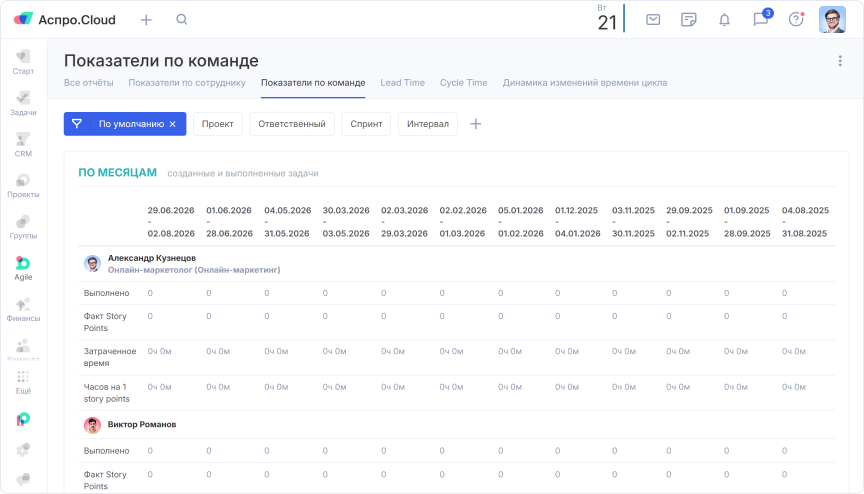Add a new filter with plus icon
Screen dimensions: 864x494
(476, 124)
